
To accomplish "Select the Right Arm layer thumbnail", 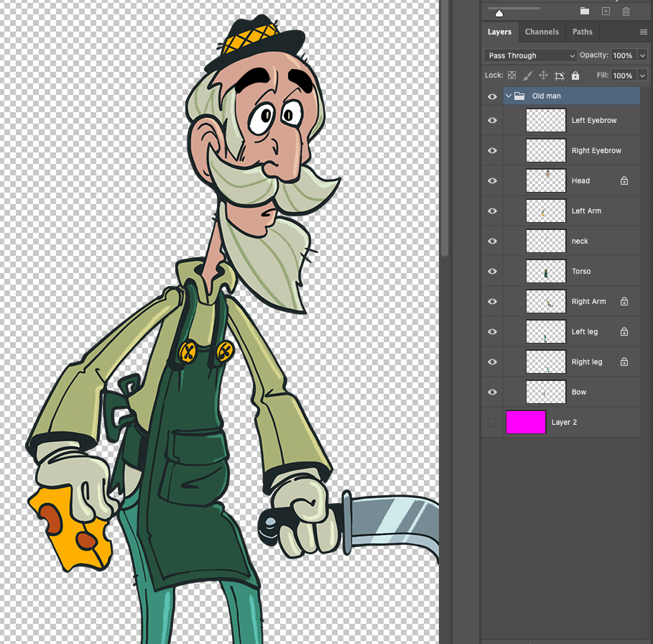I will 546,301.
